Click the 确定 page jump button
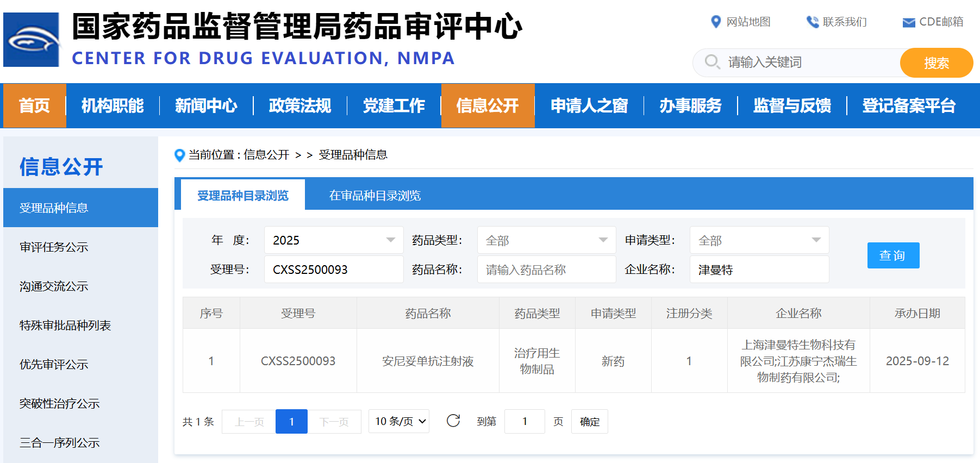 tap(589, 422)
